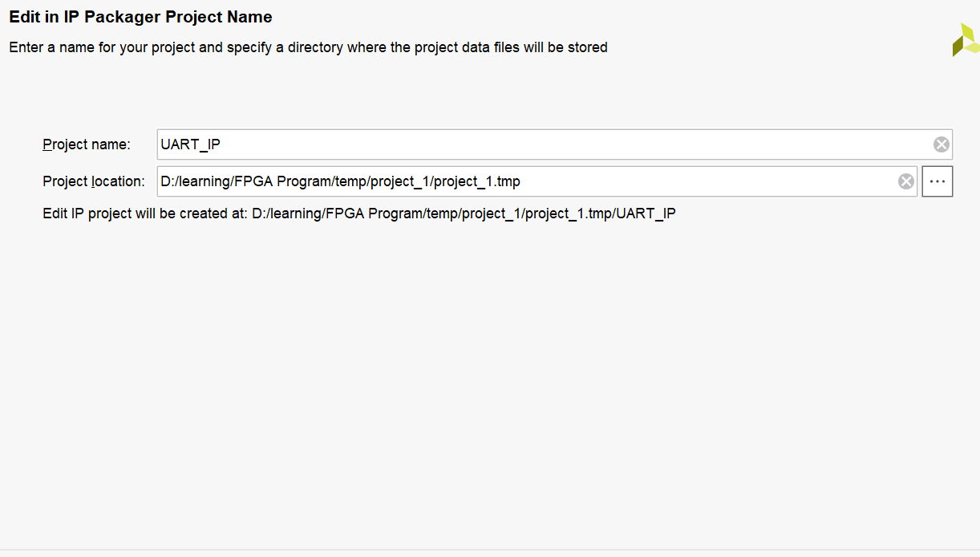Viewport: 980px width, 557px height.
Task: Click "UART_IP" at end of the created-at path line
Action: click(646, 213)
